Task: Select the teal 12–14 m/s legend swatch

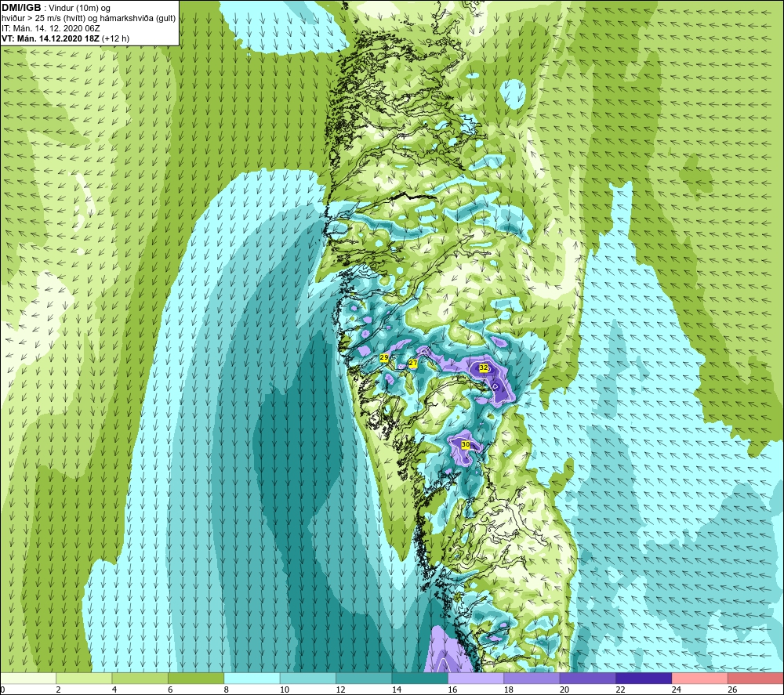Action: tap(364, 679)
